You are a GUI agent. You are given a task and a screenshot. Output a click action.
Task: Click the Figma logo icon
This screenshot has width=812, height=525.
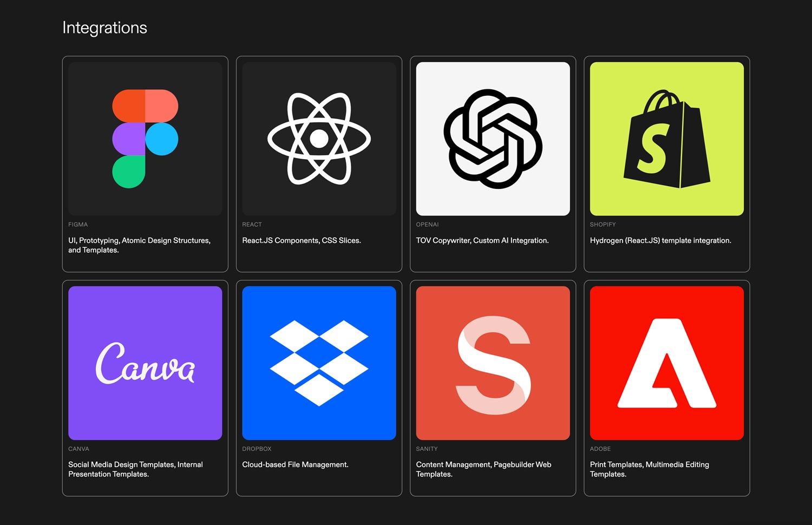click(145, 139)
